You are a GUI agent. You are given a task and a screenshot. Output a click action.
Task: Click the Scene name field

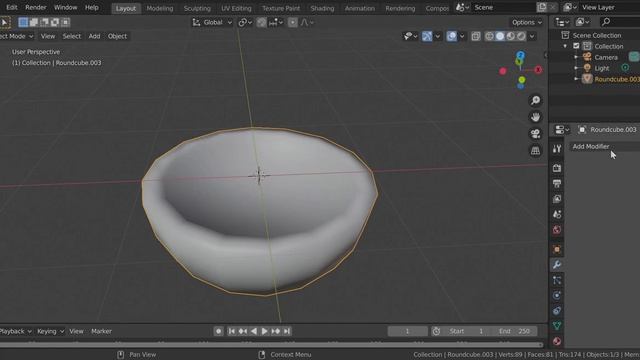pos(504,7)
